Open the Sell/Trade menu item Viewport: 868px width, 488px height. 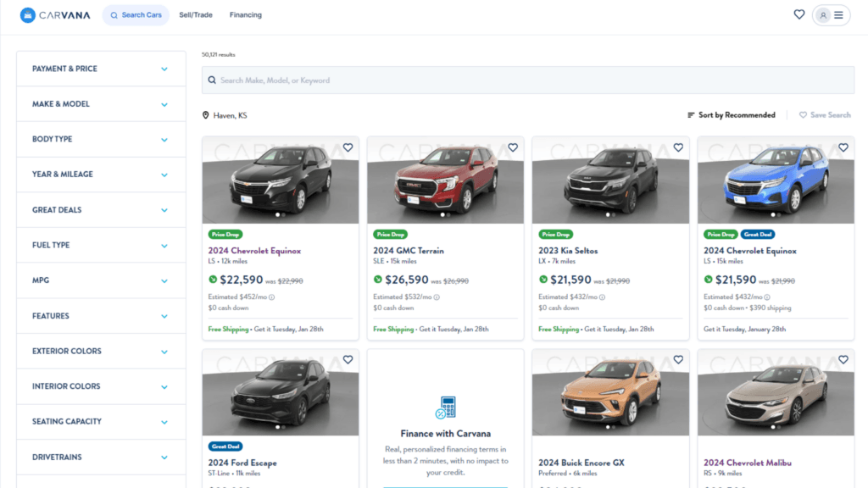[x=196, y=15]
